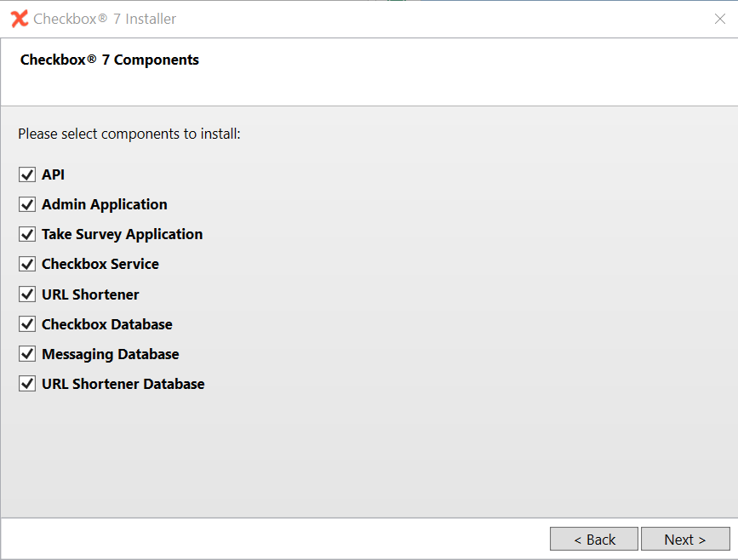Click the 'Admin Application' label text

(x=104, y=204)
